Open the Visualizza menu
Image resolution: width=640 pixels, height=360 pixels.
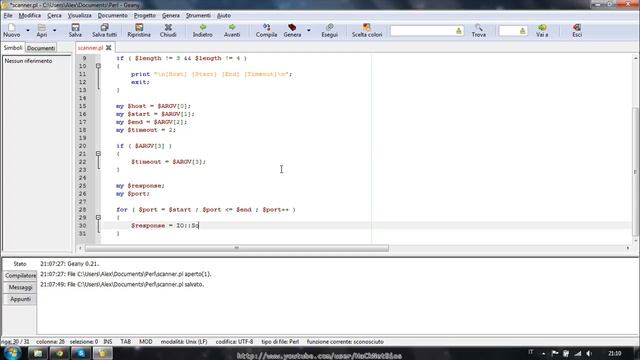[x=80, y=16]
